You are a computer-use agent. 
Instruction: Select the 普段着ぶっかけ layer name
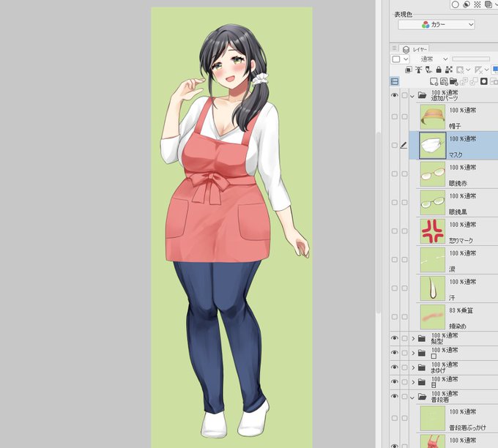pos(467,428)
